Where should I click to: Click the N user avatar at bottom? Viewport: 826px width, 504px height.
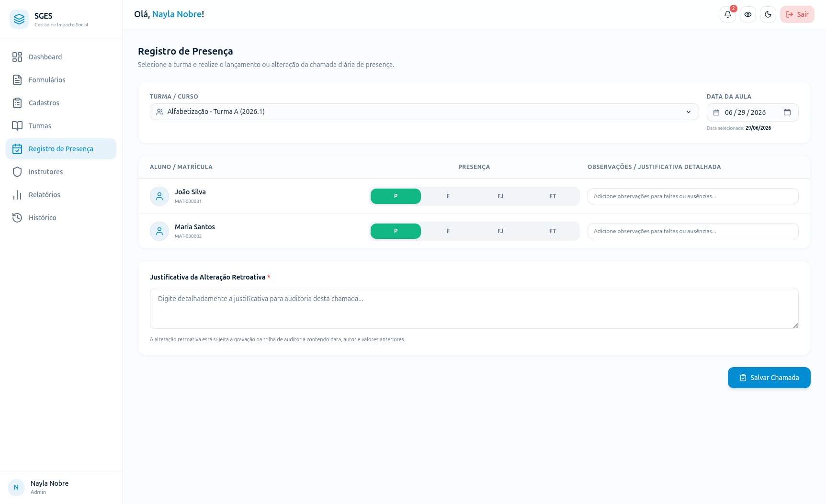pos(16,487)
